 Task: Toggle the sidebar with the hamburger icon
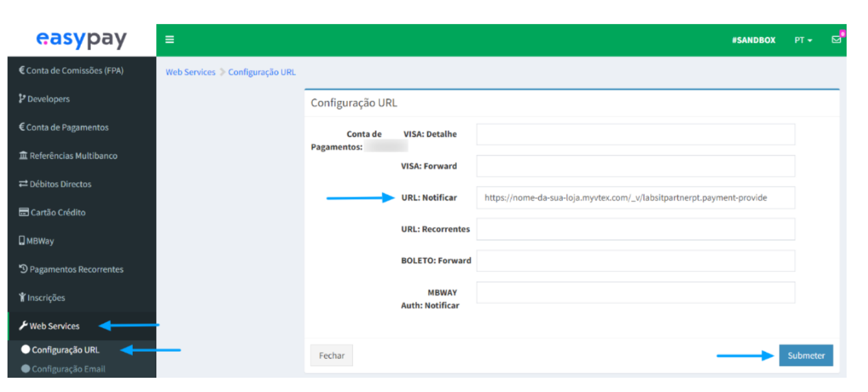coord(170,40)
